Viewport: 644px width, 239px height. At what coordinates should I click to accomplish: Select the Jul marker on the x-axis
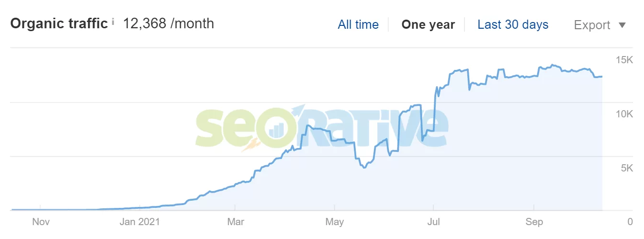[433, 222]
